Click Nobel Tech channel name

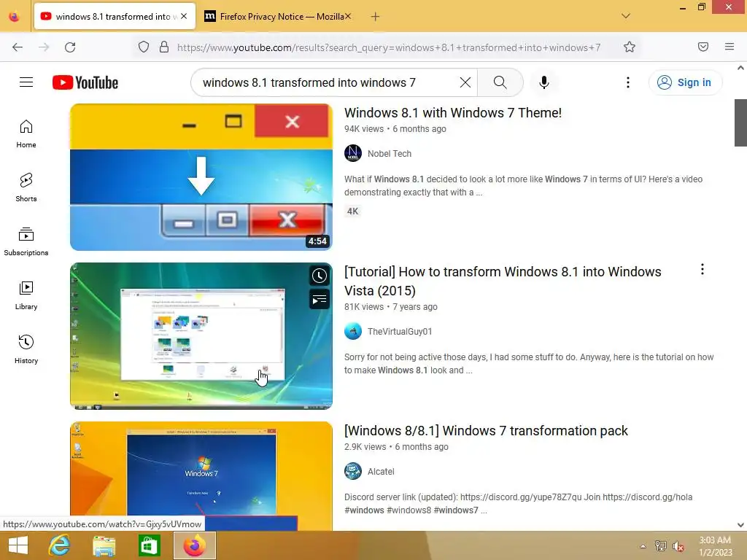click(390, 153)
